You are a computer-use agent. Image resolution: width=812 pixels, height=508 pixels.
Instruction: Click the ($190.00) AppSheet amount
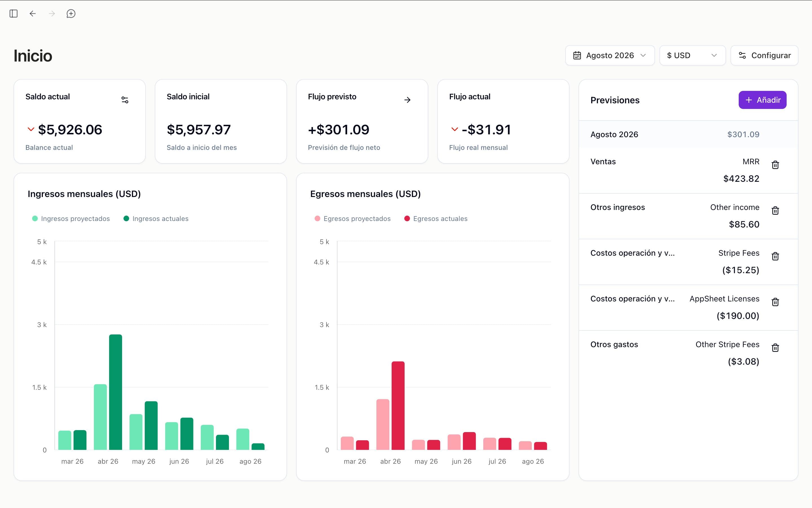[738, 316]
